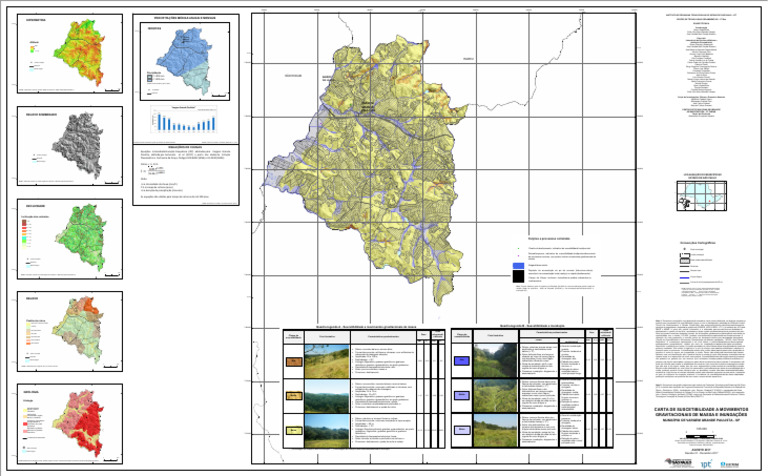Click the IPT logo at bottom right
768x476 pixels.
point(706,464)
